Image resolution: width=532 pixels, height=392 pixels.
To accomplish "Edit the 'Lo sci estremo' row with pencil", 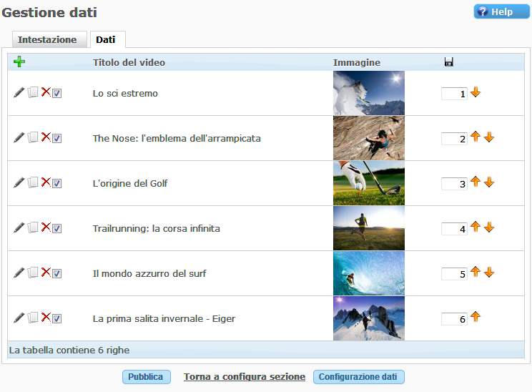I will (19, 93).
